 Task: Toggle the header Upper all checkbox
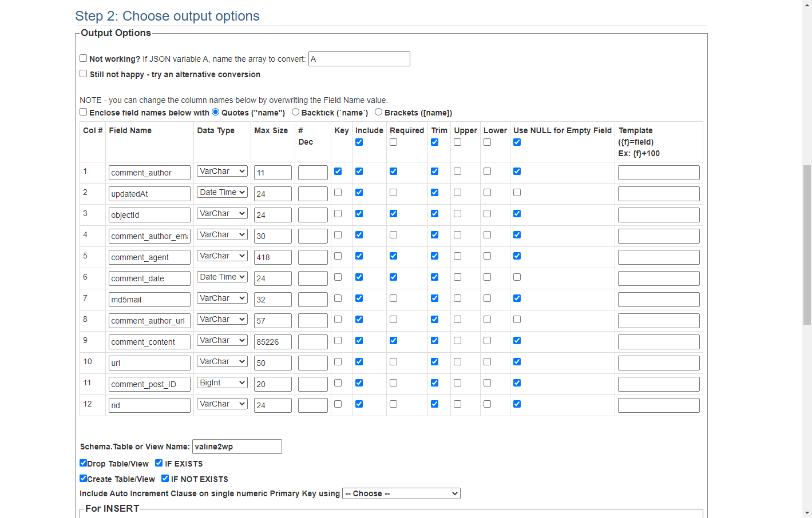(x=458, y=142)
